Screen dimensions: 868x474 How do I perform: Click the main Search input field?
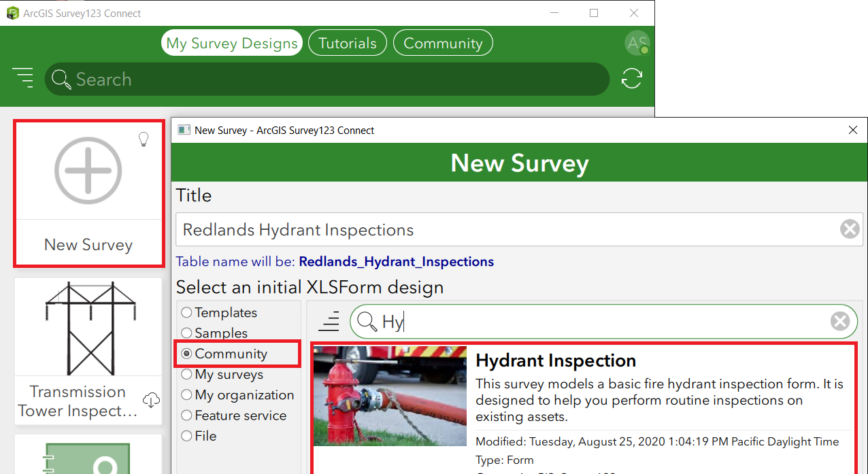click(327, 79)
